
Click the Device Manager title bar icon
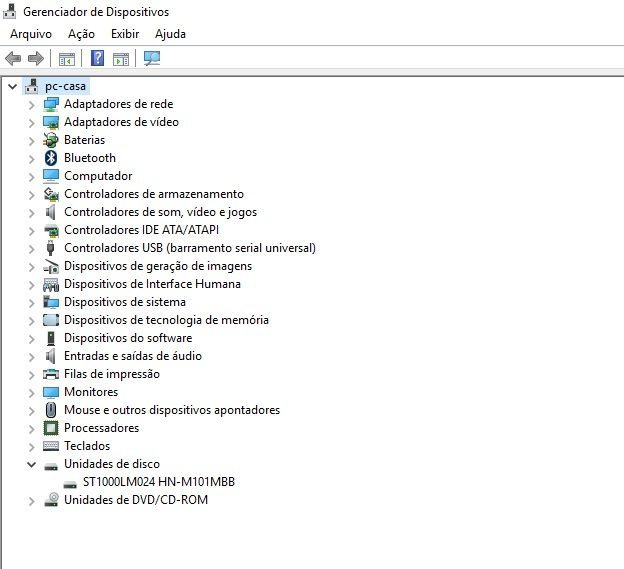(10, 11)
